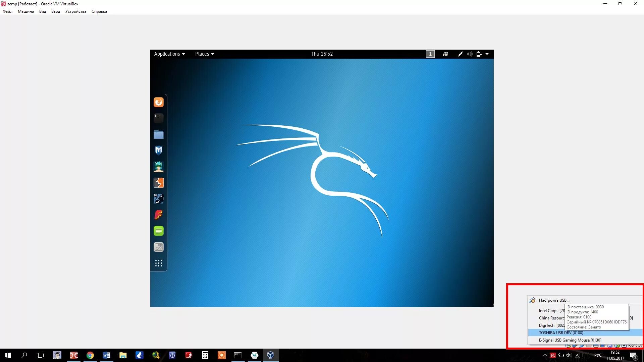Image resolution: width=644 pixels, height=362 pixels.
Task: Open Maltego from the dock
Action: 159,199
